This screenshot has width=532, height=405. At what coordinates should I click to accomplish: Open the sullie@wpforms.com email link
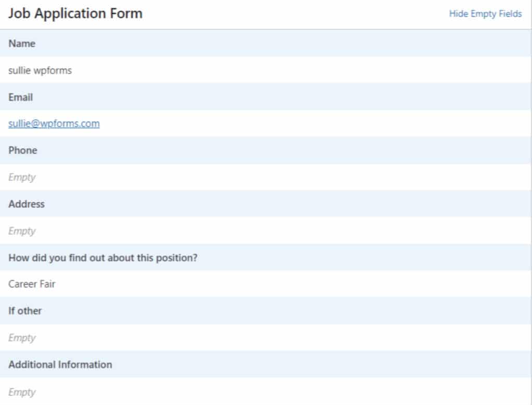pos(54,123)
